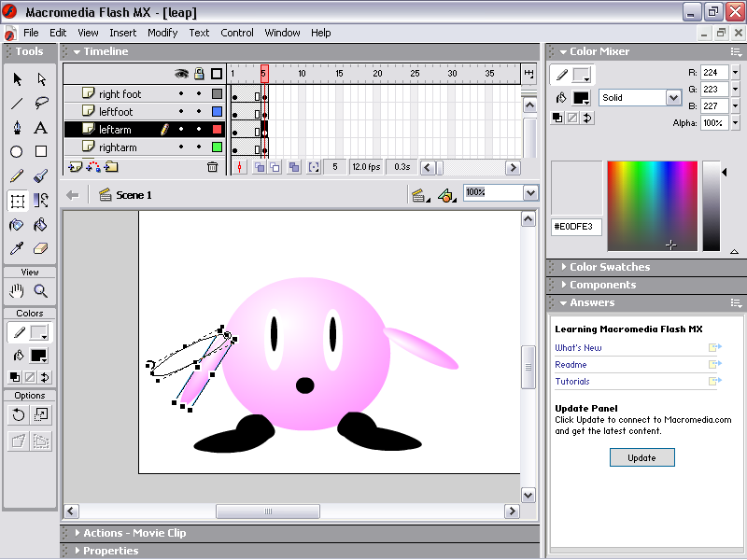Click the hex color value field
This screenshot has height=560, width=747.
(x=575, y=227)
